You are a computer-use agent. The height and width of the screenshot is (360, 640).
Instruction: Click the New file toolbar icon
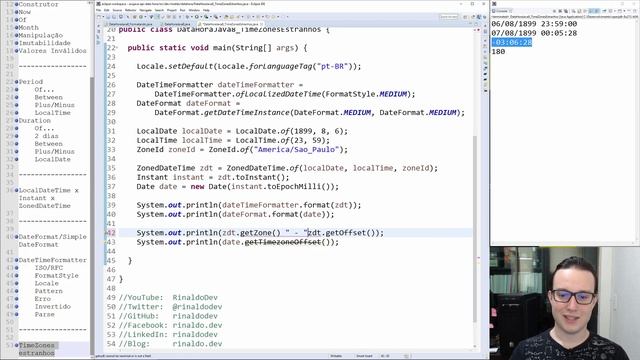tap(99, 17)
